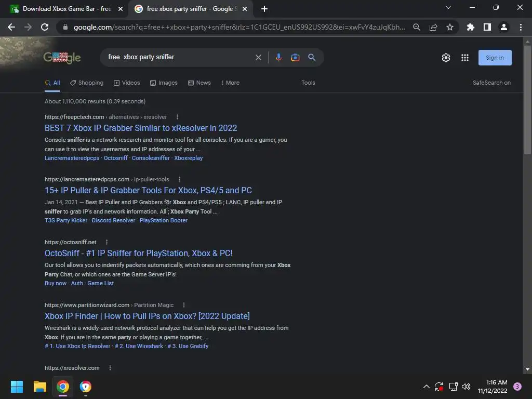
Task: Reload the current page
Action: 45,27
